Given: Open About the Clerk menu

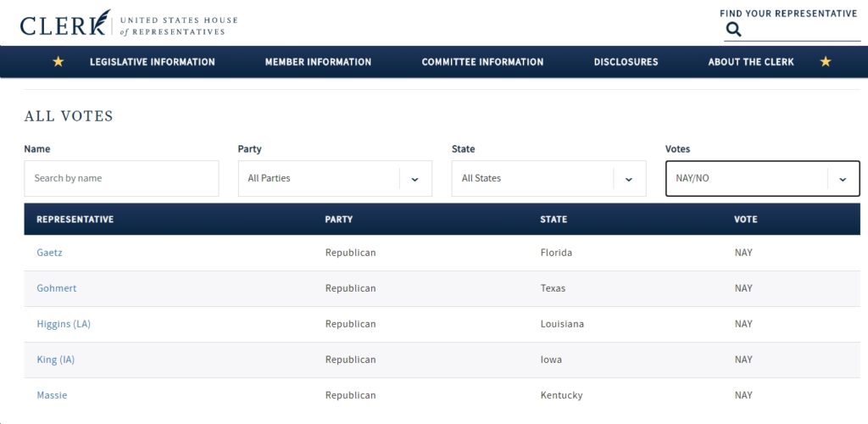Looking at the screenshot, I should pyautogui.click(x=751, y=62).
